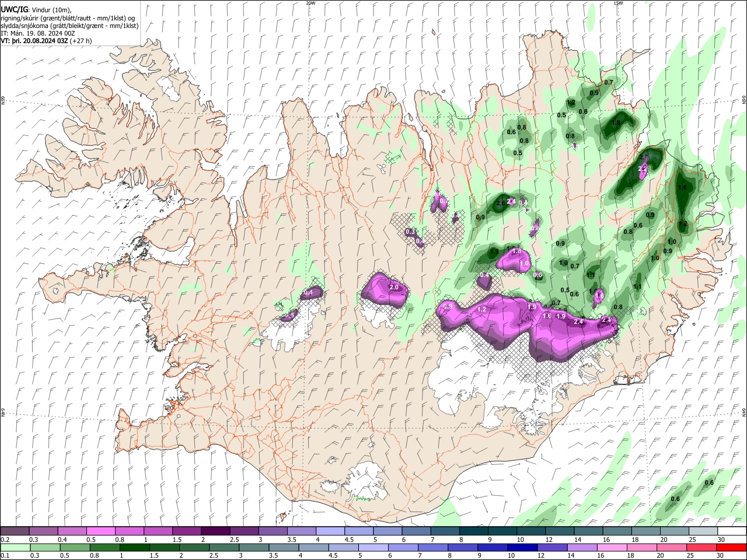
Task: Pick the light green 0.3 rain legend swatch
Action: point(45,547)
